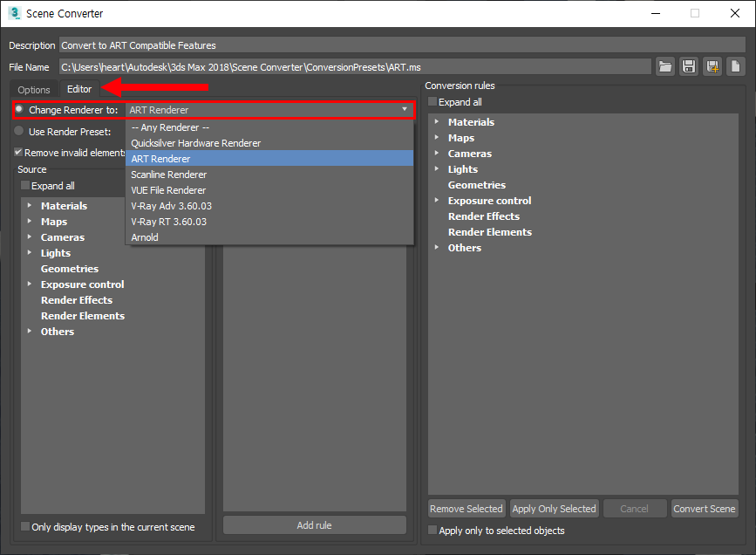This screenshot has height=555, width=756.
Task: Choose V-Ray Adv 3.60.03 option
Action: coord(269,206)
